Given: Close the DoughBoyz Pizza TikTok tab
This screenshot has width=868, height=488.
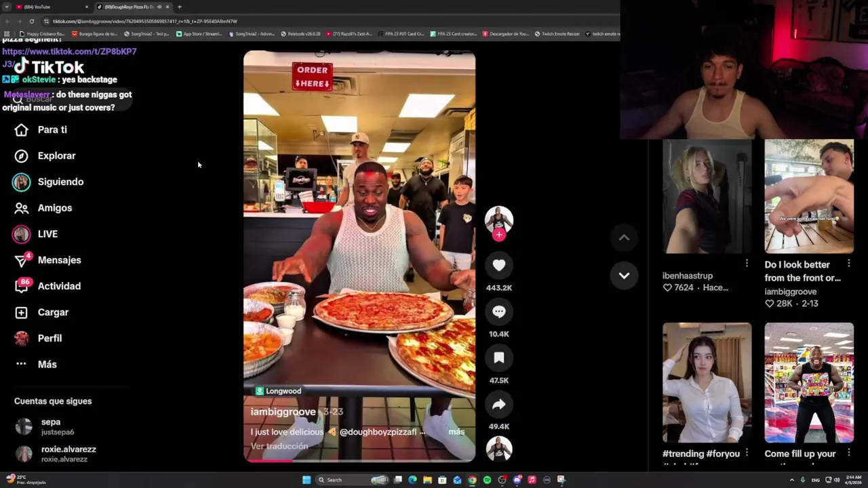Looking at the screenshot, I should [167, 7].
